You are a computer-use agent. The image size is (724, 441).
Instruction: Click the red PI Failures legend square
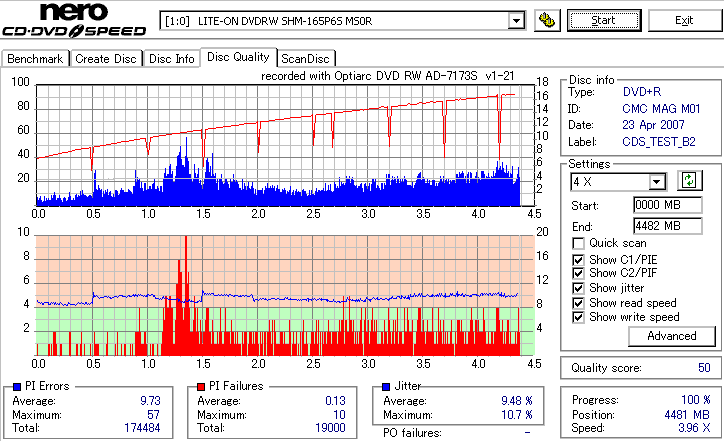201,387
